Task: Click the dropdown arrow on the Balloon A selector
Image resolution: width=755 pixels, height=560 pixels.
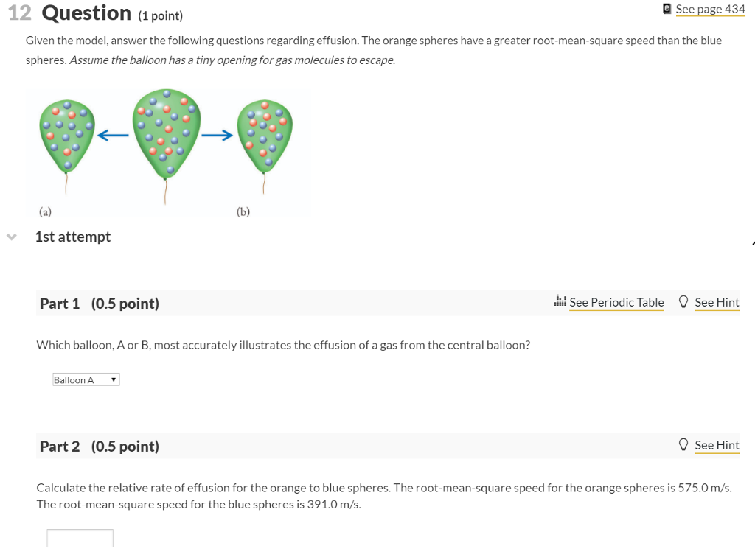Action: [x=114, y=379]
